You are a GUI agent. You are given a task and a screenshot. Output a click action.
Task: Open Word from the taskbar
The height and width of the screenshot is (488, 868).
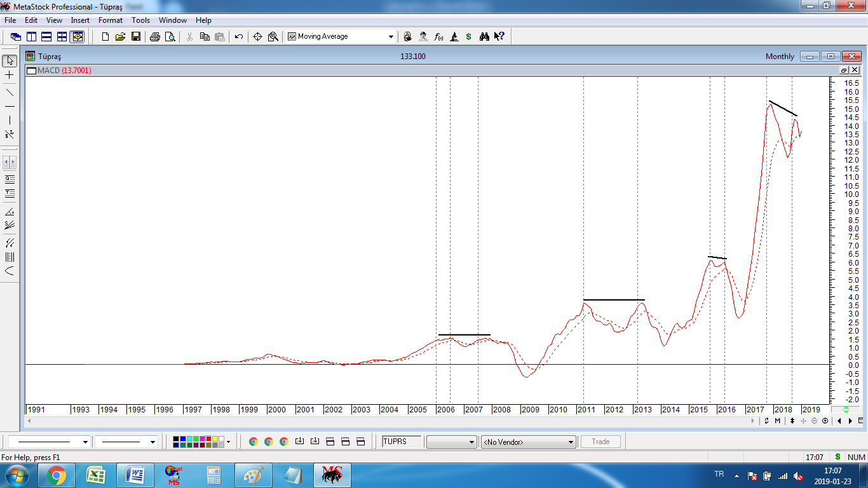(135, 475)
